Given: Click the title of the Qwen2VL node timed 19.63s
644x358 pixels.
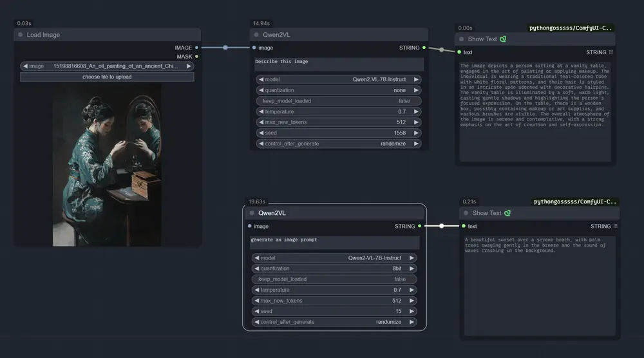Looking at the screenshot, I should tap(272, 213).
